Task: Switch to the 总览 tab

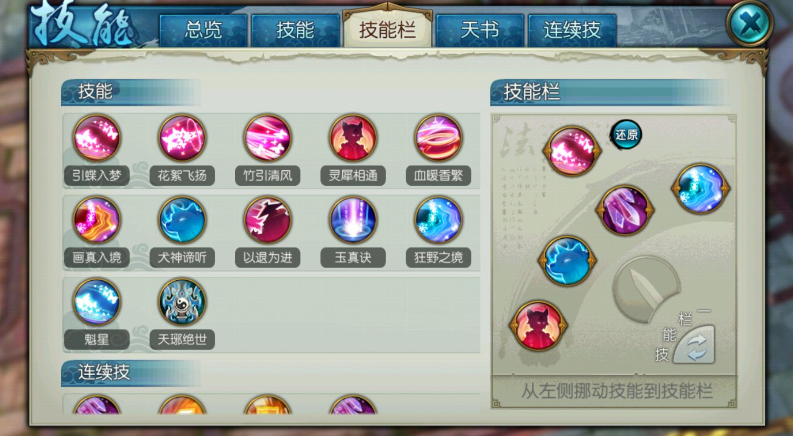Action: coord(203,30)
